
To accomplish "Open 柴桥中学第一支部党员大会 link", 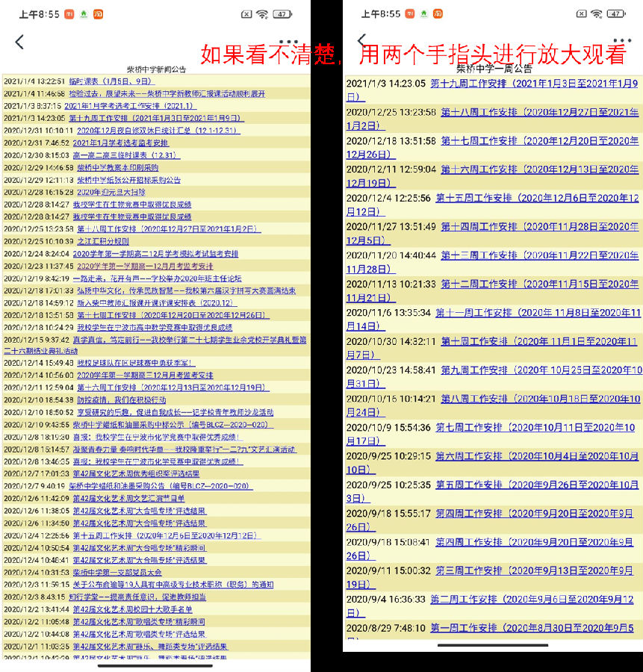I will (x=117, y=572).
